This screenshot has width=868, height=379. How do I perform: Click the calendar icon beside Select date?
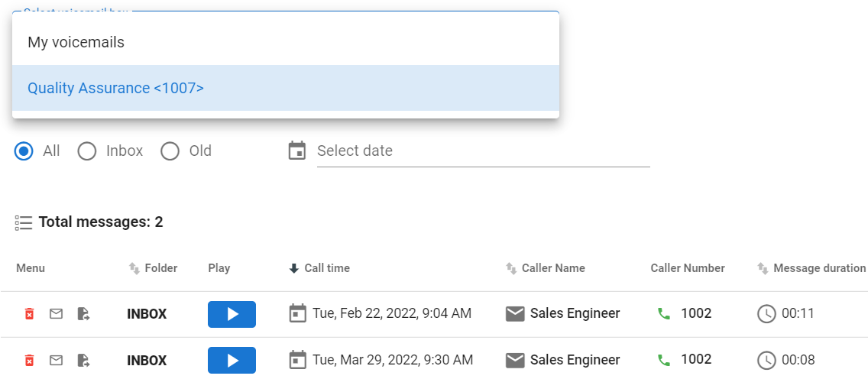point(296,151)
